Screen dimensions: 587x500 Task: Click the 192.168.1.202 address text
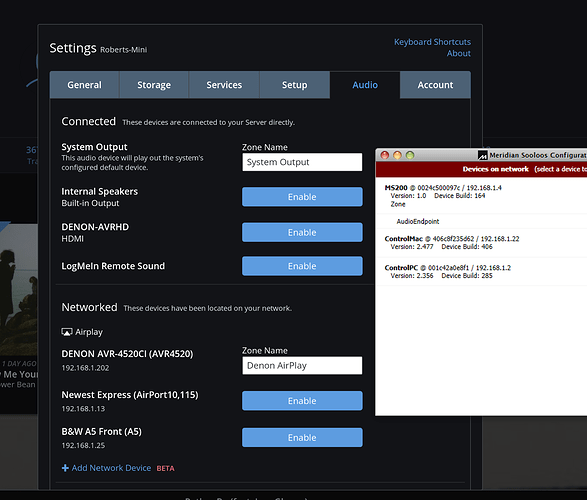tap(85, 368)
